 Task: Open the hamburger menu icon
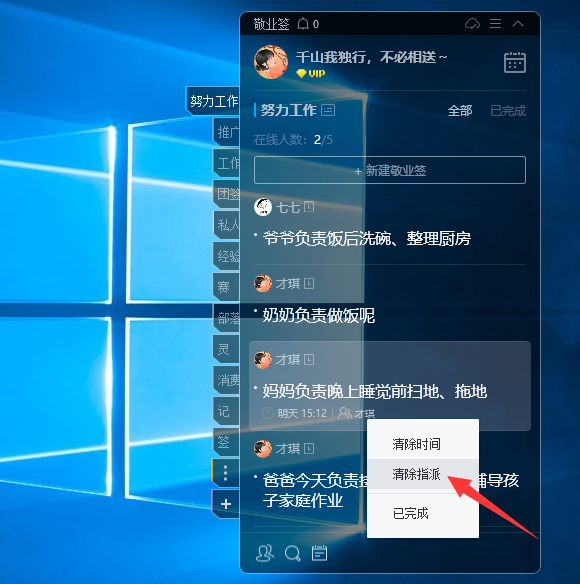(x=495, y=23)
